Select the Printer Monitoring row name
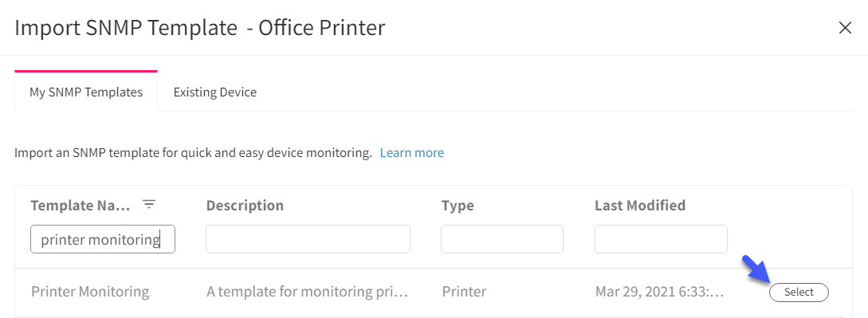868x318 pixels. coord(90,292)
